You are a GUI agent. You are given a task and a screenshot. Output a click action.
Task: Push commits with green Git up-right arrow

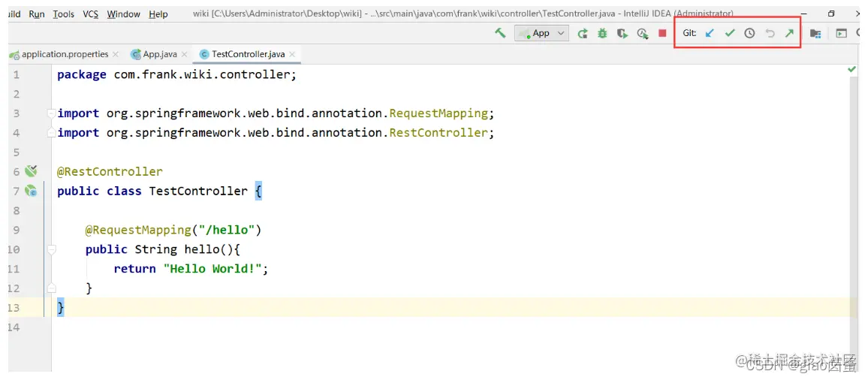tap(789, 33)
